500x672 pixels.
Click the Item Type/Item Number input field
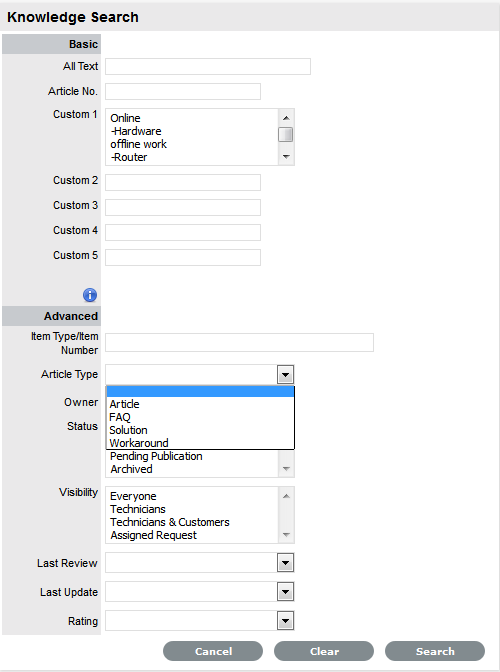point(240,342)
